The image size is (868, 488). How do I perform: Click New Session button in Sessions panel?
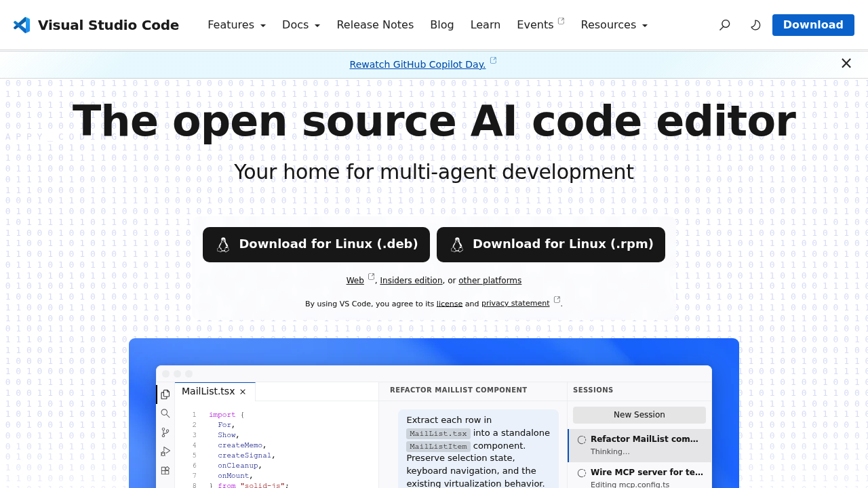pos(639,415)
